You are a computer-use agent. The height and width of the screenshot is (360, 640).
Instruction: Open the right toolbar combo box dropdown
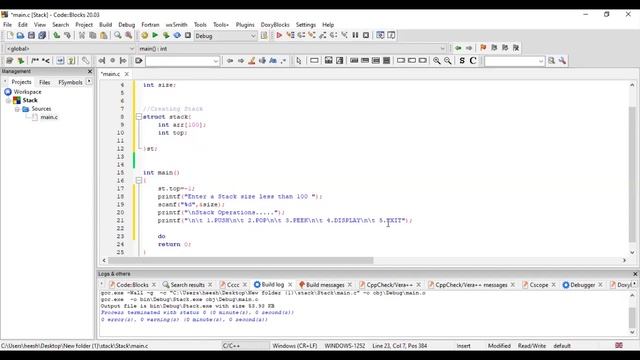[x=541, y=61]
